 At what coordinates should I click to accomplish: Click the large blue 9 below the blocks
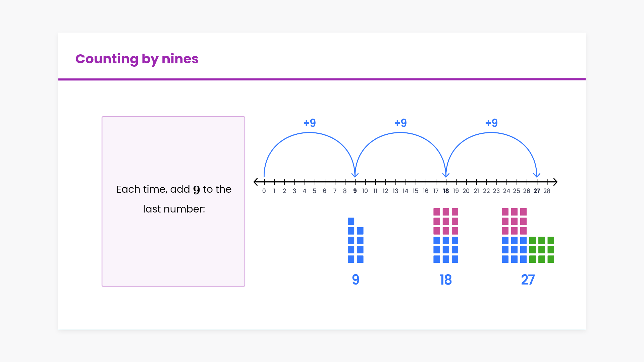tap(356, 280)
